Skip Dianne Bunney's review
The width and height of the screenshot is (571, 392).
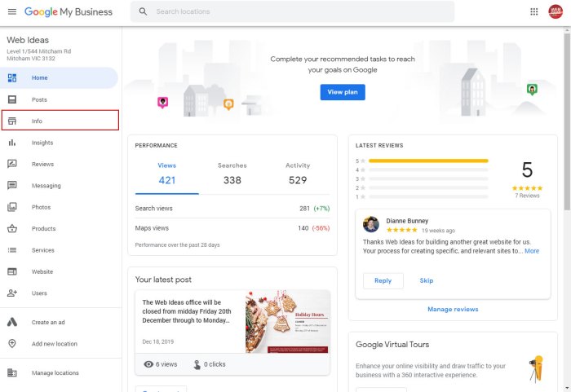tap(427, 280)
